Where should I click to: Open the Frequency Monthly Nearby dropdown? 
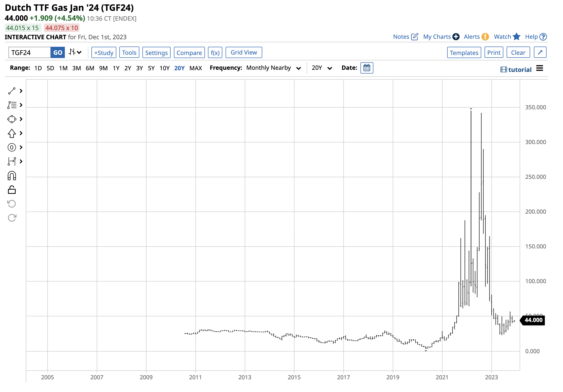coord(273,68)
